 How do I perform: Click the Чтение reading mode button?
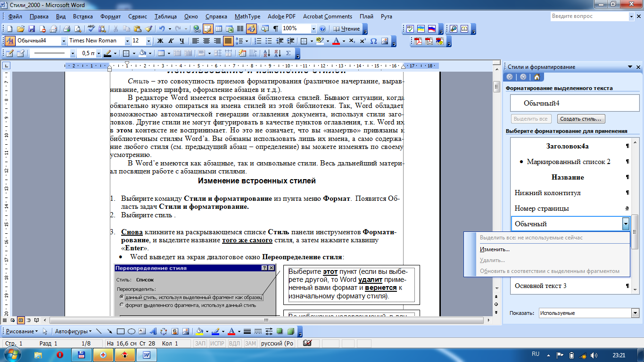[x=346, y=29]
